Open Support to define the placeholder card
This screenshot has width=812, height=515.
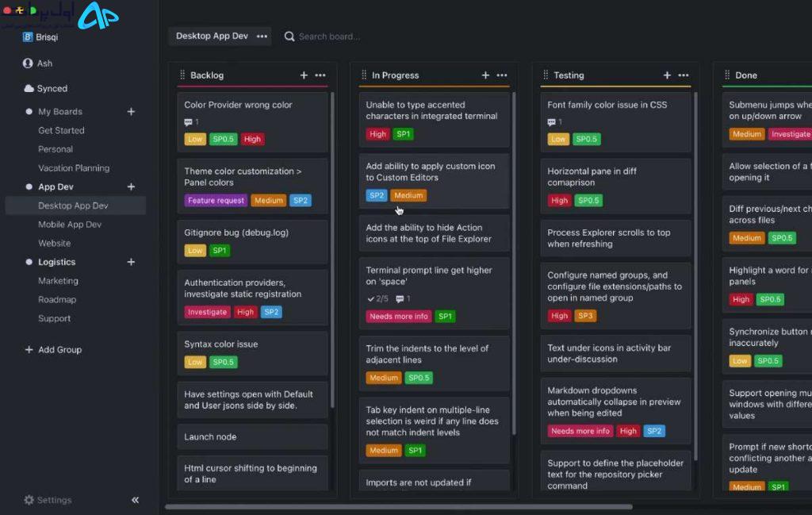615,472
